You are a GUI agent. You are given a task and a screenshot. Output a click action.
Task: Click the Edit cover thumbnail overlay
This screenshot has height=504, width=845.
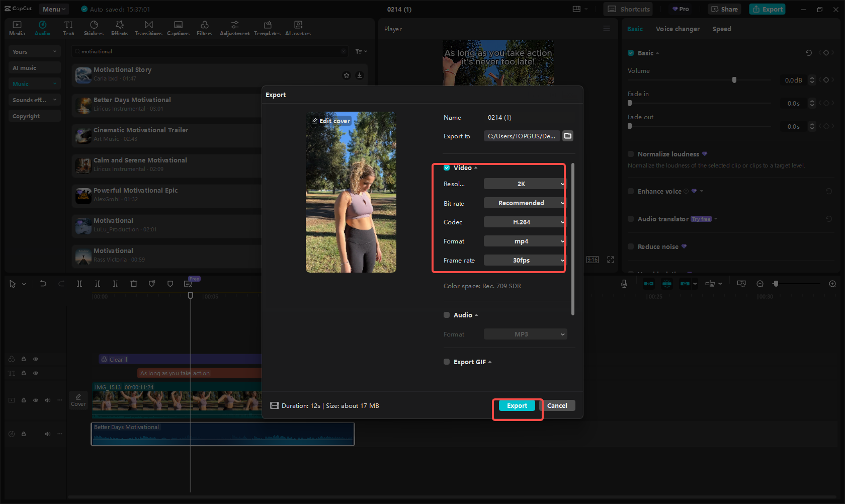[x=331, y=121]
